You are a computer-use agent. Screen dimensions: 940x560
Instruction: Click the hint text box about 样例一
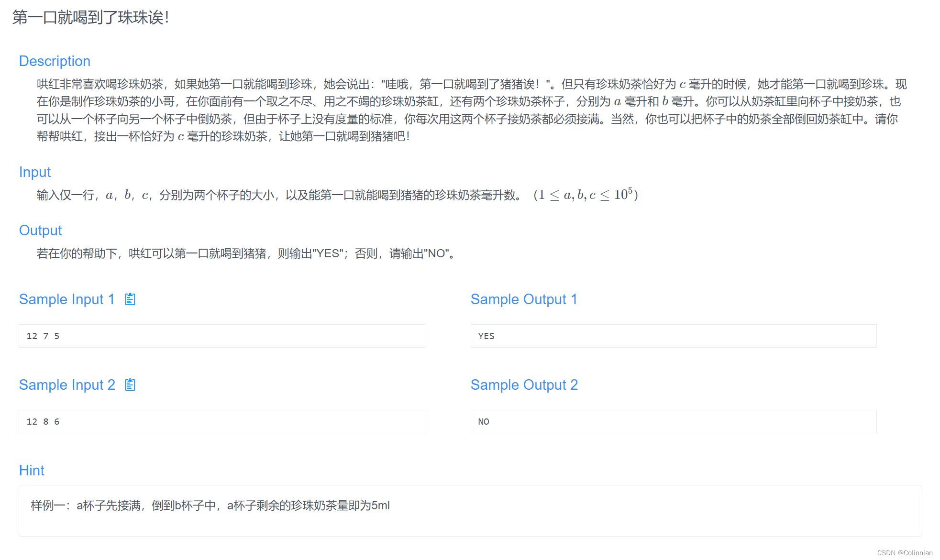tap(470, 510)
